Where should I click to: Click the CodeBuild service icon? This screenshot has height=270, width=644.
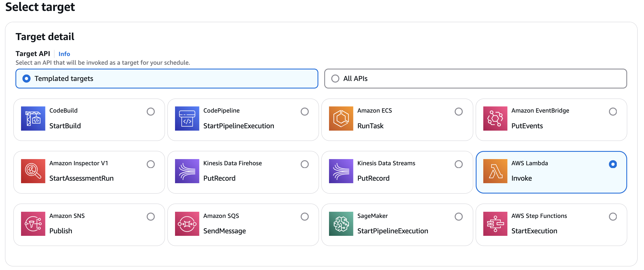coord(33,118)
